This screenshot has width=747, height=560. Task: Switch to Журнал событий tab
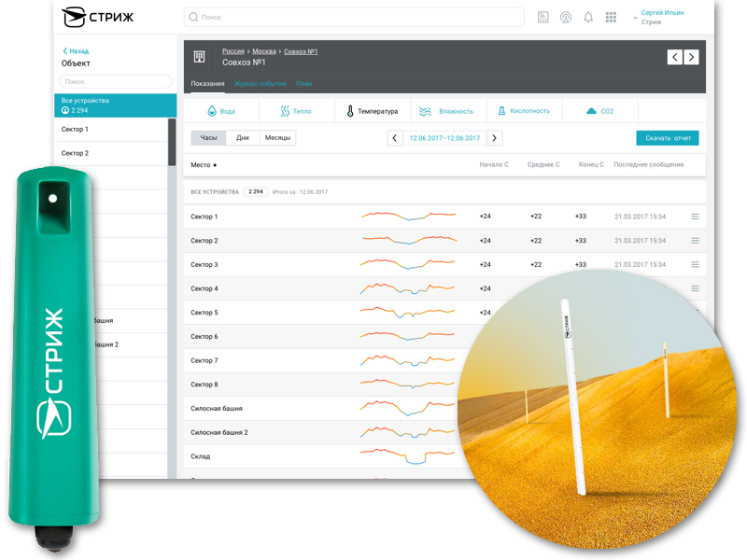pyautogui.click(x=261, y=83)
